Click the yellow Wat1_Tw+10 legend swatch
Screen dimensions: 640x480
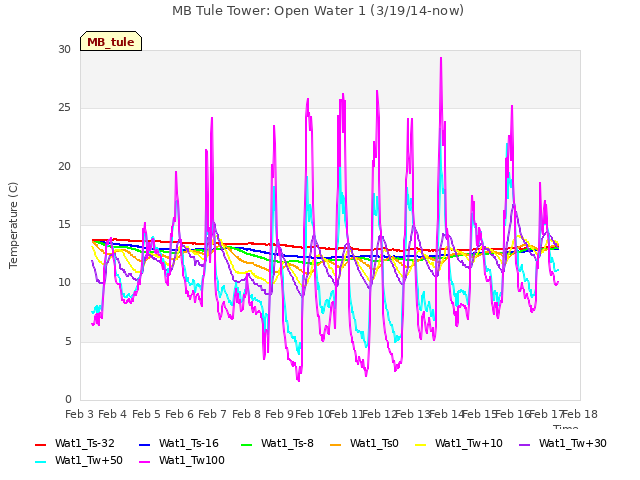(420, 444)
